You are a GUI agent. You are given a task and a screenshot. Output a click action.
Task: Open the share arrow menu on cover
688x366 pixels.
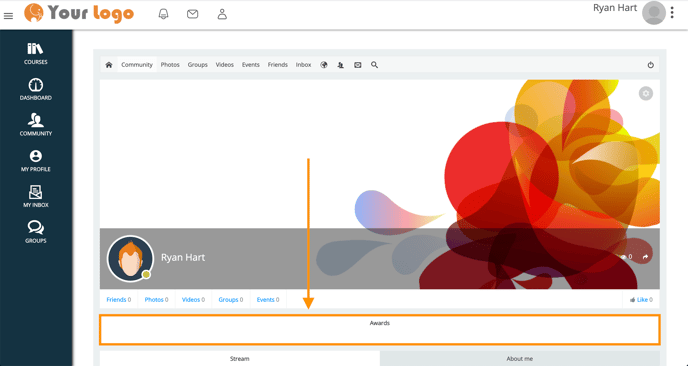coord(645,257)
